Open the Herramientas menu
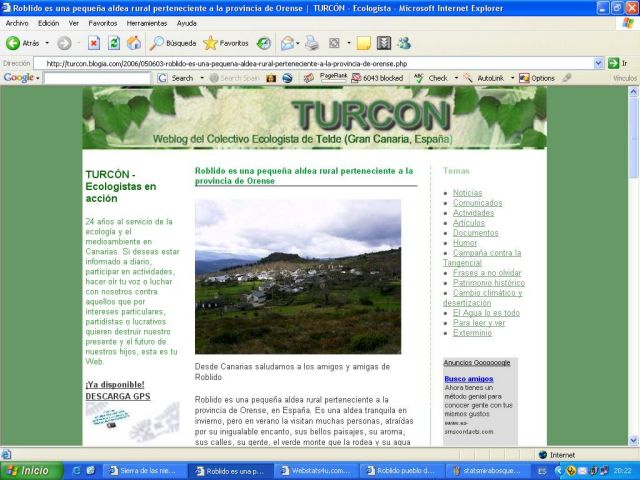640x480 pixels. pos(147,22)
